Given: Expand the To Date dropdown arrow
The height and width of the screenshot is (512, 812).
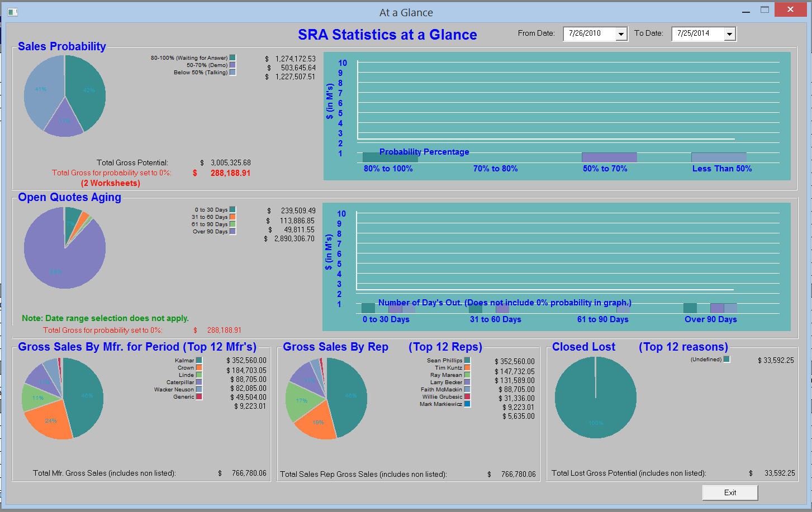Looking at the screenshot, I should (729, 34).
